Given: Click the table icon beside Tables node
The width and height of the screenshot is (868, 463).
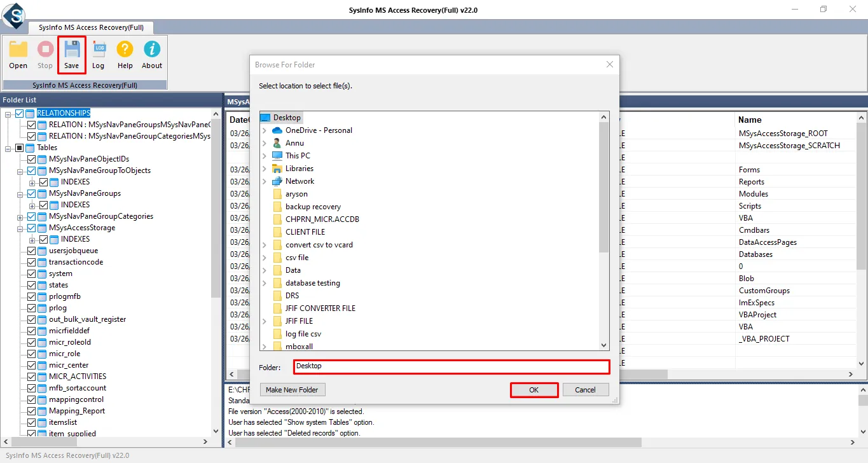Looking at the screenshot, I should point(31,148).
